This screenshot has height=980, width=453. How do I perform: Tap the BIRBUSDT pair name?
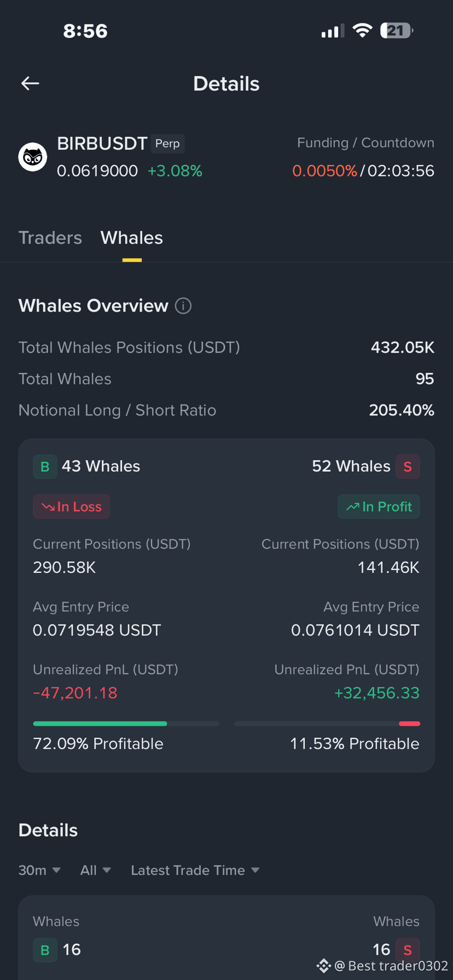click(102, 144)
